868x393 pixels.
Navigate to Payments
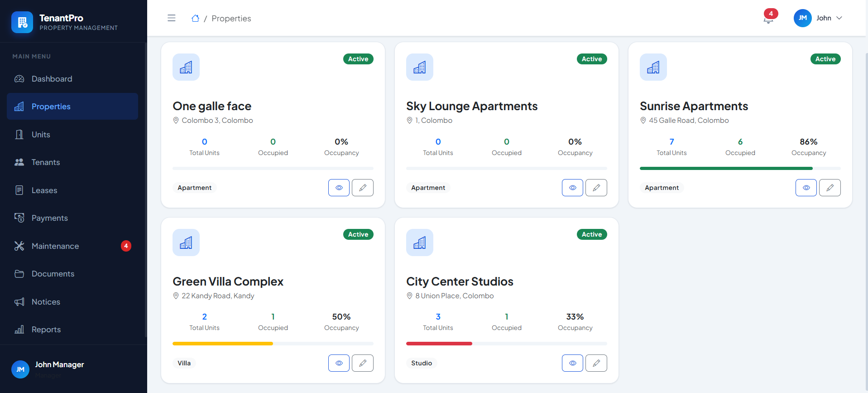(72, 218)
